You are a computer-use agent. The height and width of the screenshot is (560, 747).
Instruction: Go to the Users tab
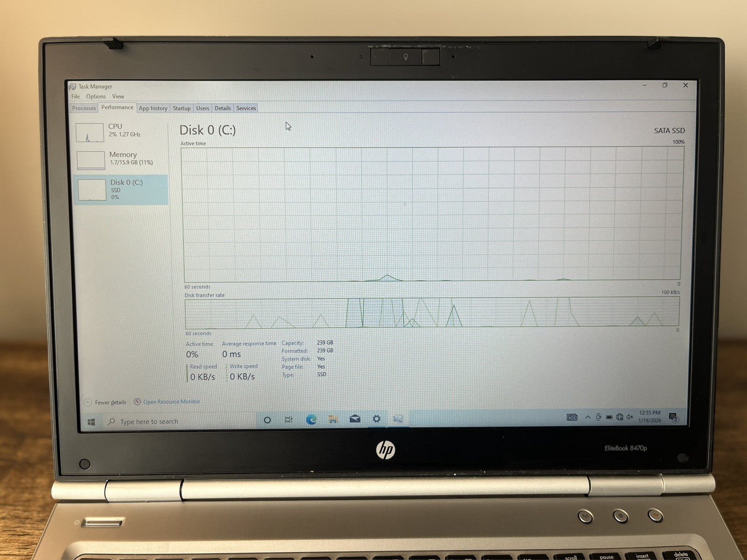(x=203, y=108)
